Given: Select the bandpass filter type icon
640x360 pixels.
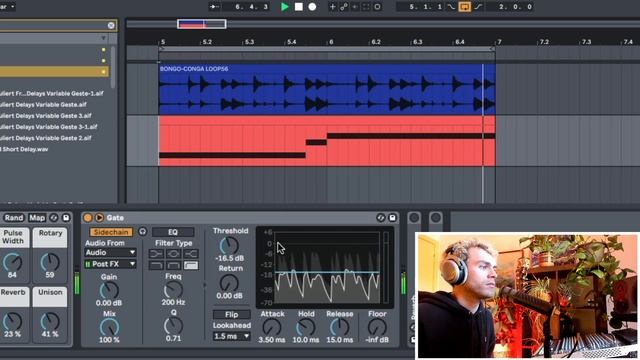Looking at the screenshot, I should [173, 266].
